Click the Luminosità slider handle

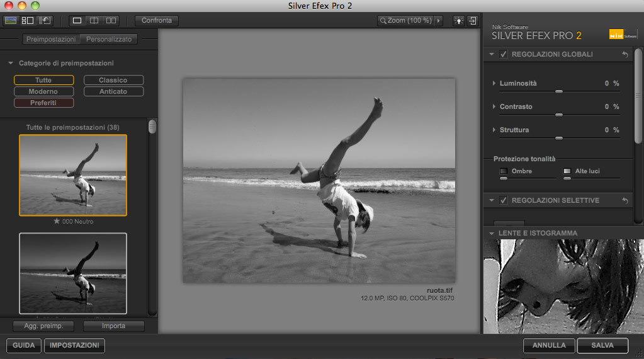coord(558,91)
